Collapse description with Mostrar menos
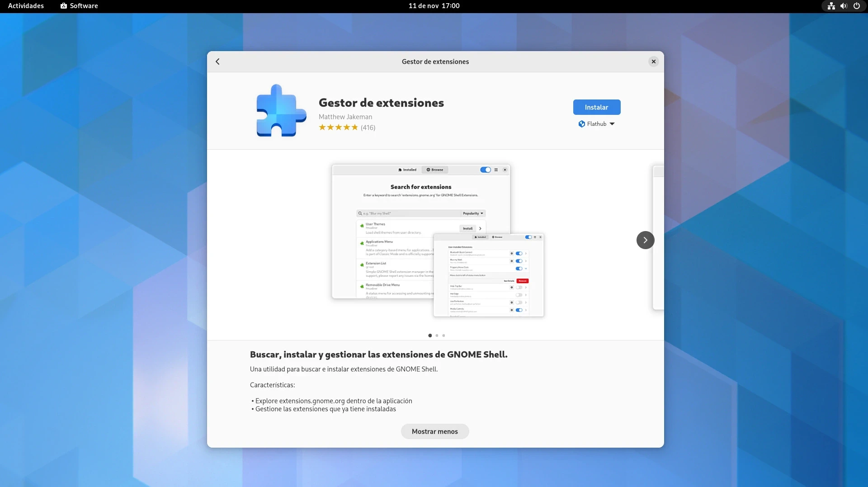Image resolution: width=868 pixels, height=487 pixels. [434, 431]
